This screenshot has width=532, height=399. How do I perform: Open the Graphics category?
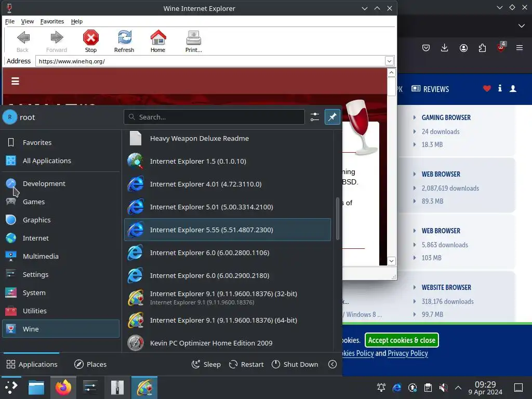[x=61, y=220]
